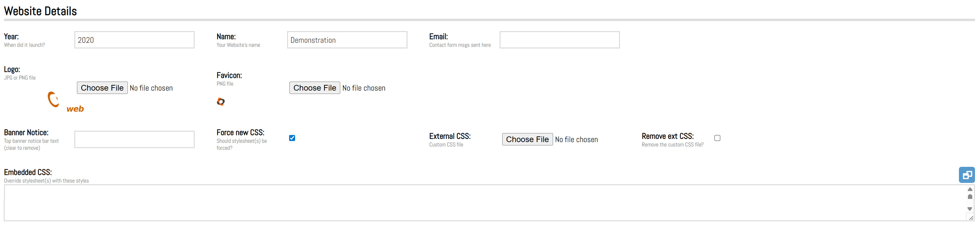Click the Remove ext CSS label
The image size is (980, 225).
(x=667, y=136)
